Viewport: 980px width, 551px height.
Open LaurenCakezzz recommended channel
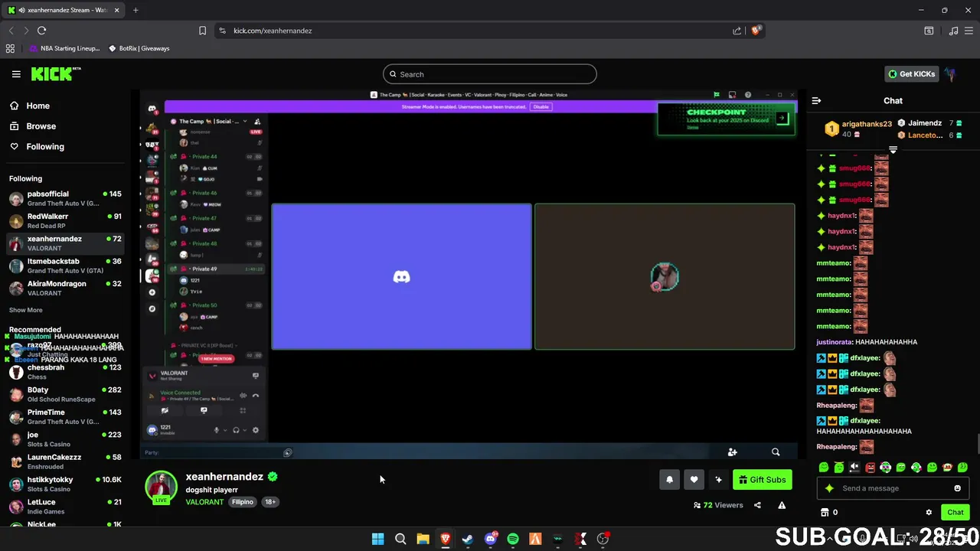coord(65,461)
